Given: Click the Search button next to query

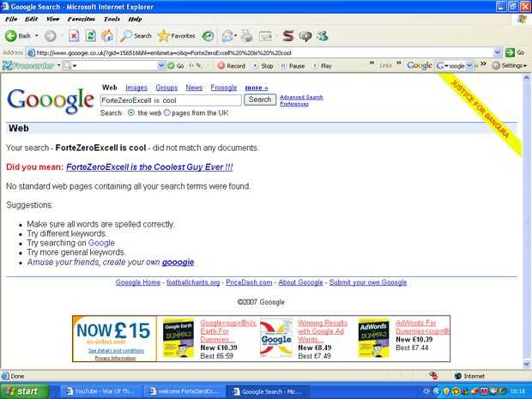Looking at the screenshot, I should [260, 100].
